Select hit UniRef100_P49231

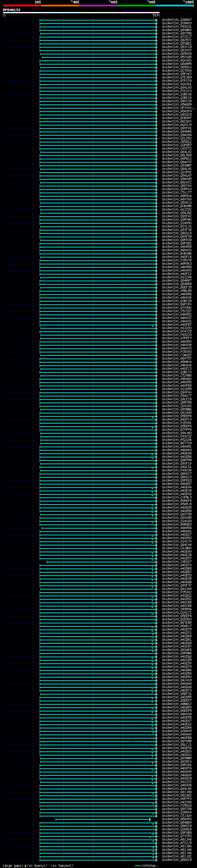177,26
